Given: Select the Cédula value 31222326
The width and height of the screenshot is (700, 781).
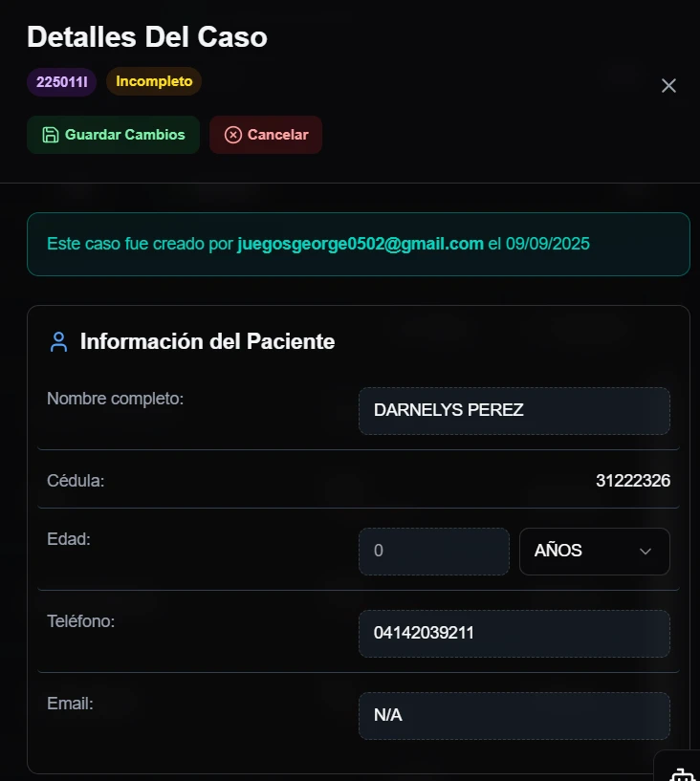Looking at the screenshot, I should (x=632, y=481).
